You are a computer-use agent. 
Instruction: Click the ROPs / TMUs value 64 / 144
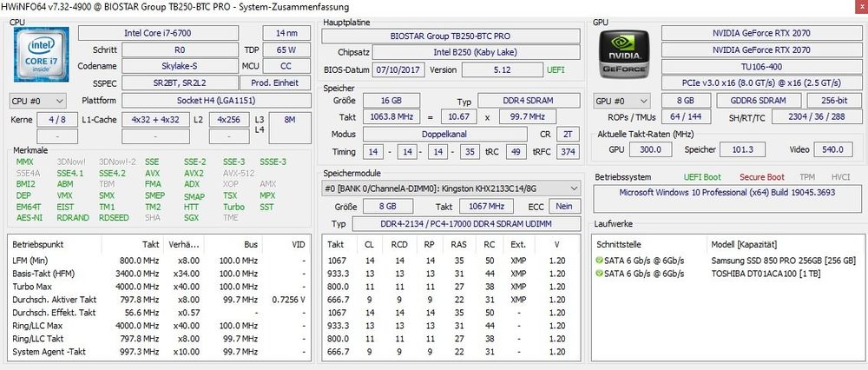(x=687, y=117)
